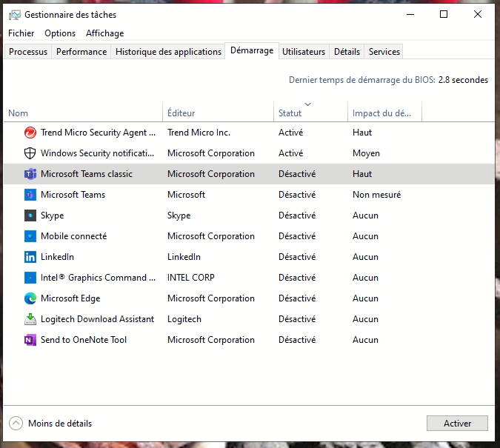Image resolution: width=500 pixels, height=448 pixels.
Task: Select Trend Micro Security Agent row name
Action: [x=98, y=133]
